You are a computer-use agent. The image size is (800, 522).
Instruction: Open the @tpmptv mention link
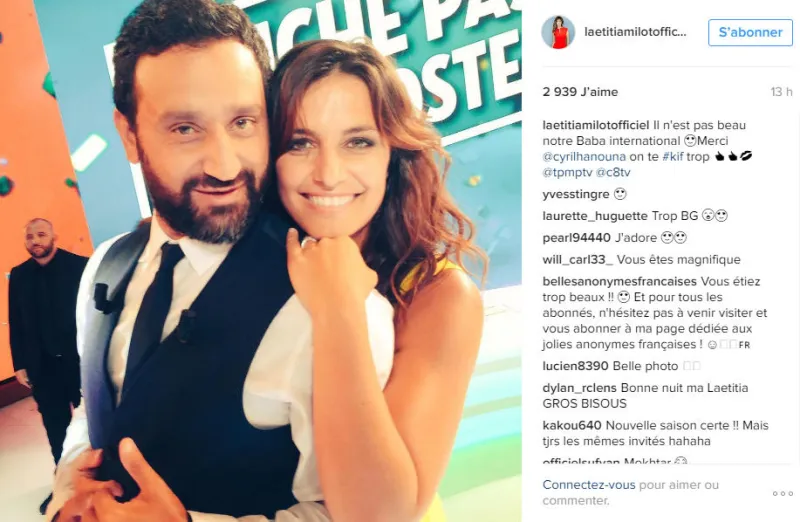click(567, 172)
